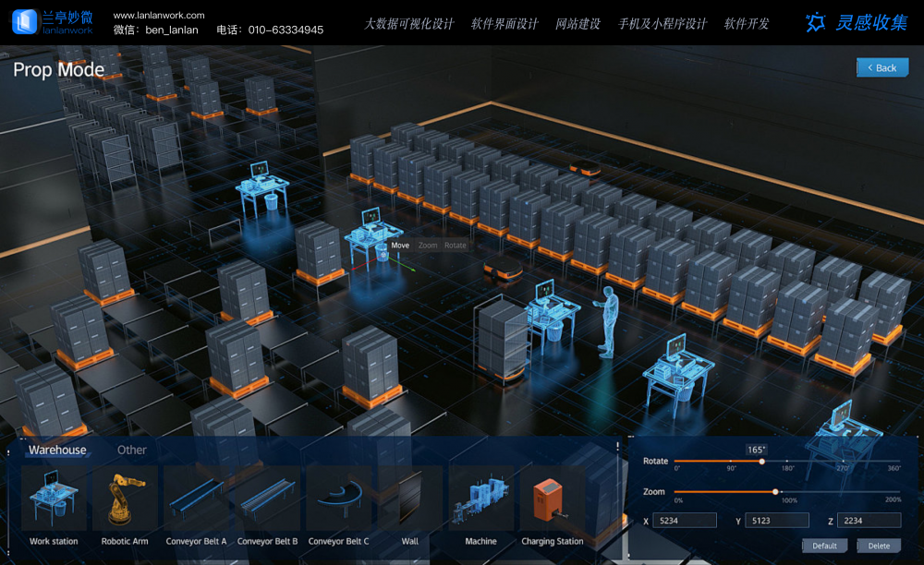Screen dimensions: 924x565
Task: Open the Other props tab
Action: pyautogui.click(x=132, y=451)
